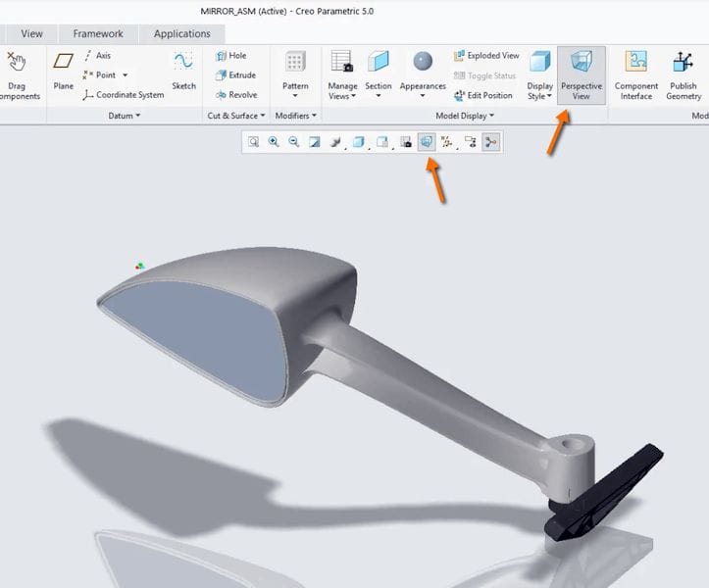
Task: Expand the Model Display group
Action: (x=465, y=116)
